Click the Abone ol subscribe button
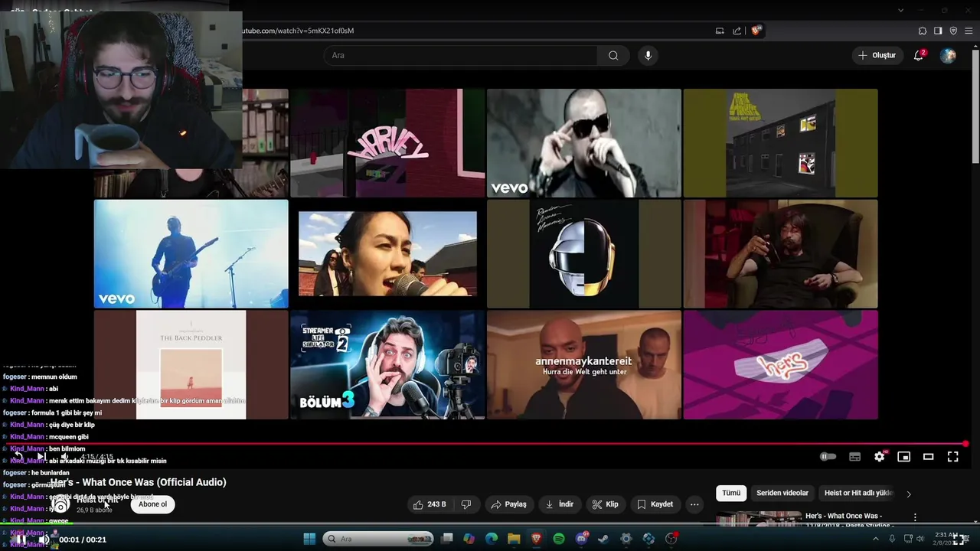The image size is (980, 551). (x=152, y=504)
